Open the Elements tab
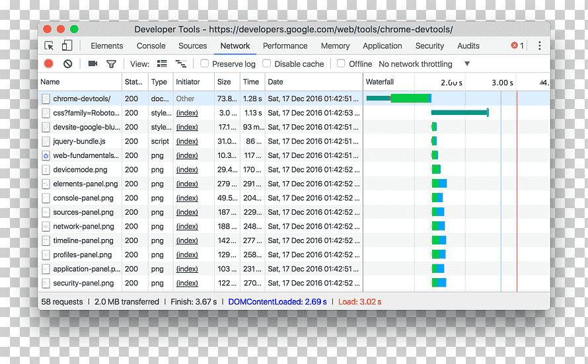The image size is (588, 364). tap(107, 46)
